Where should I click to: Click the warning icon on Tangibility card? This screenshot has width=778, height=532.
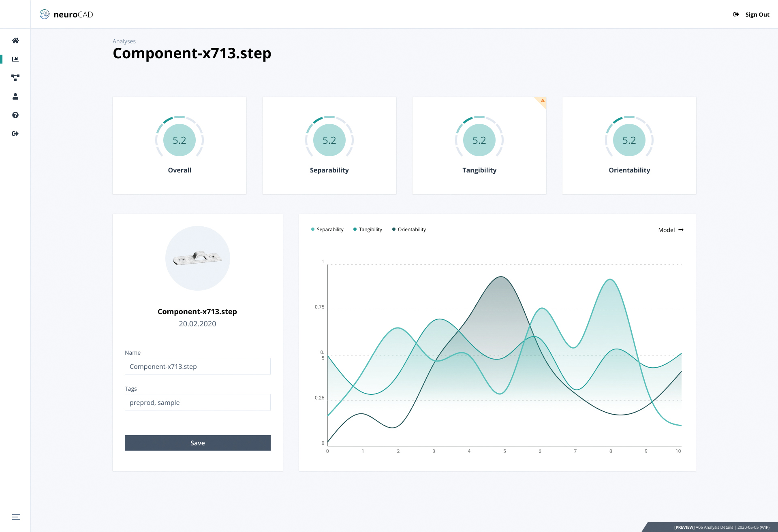point(543,100)
